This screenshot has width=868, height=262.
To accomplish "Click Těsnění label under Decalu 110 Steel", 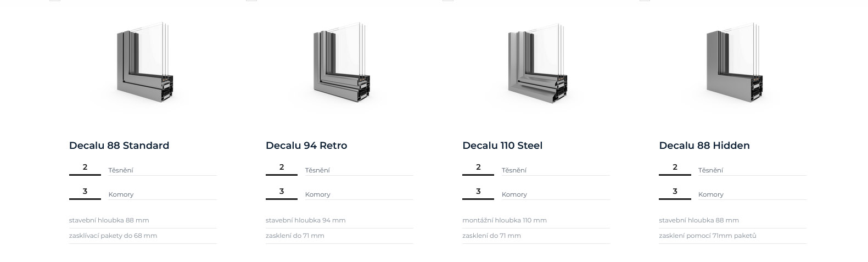I will 514,170.
